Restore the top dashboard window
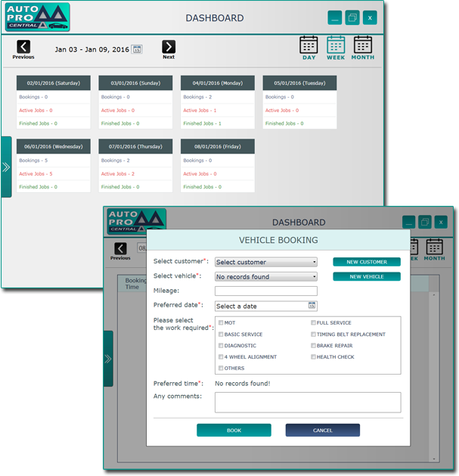The height and width of the screenshot is (476, 459). pos(352,18)
